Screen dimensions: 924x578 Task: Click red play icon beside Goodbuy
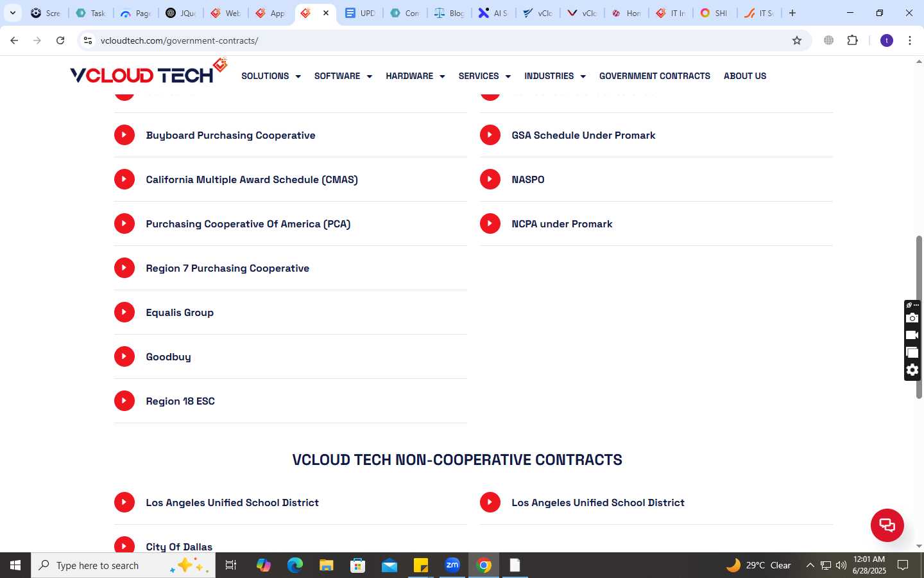(124, 356)
